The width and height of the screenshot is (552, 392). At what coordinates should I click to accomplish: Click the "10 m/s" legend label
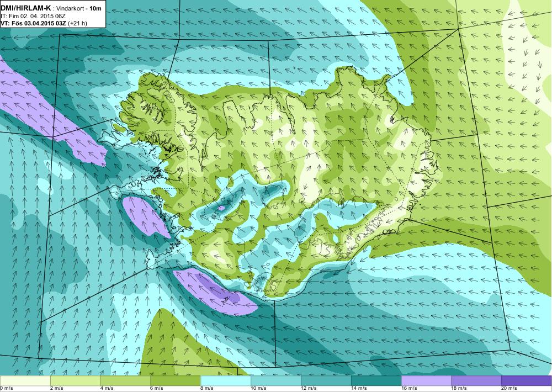259,389
